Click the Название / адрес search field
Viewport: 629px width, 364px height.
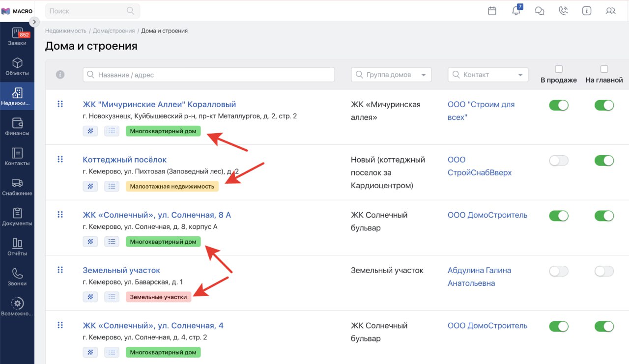tap(209, 75)
